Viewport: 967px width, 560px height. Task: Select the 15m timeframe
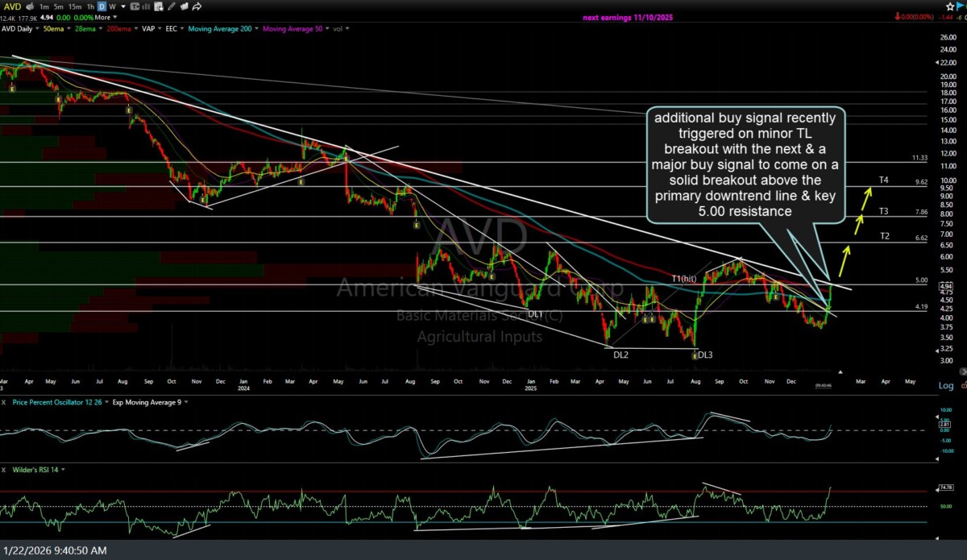(x=74, y=6)
